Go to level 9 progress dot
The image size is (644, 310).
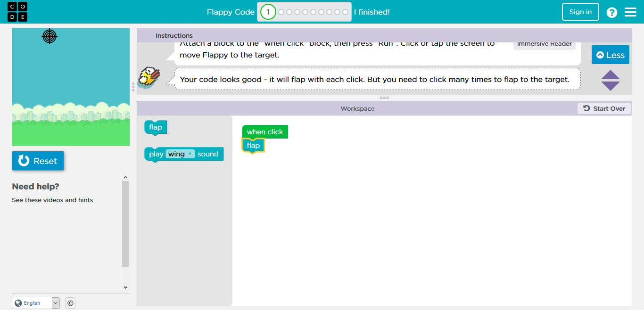tap(338, 12)
